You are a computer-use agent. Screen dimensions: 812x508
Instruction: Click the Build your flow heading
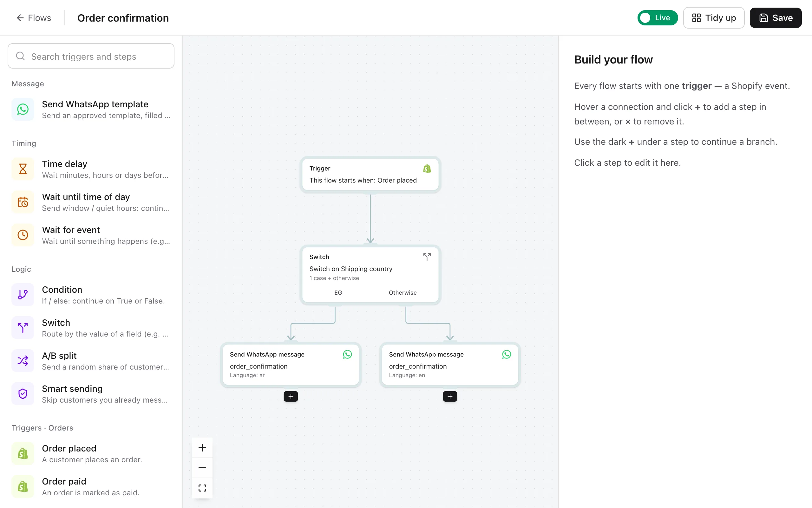pyautogui.click(x=613, y=59)
